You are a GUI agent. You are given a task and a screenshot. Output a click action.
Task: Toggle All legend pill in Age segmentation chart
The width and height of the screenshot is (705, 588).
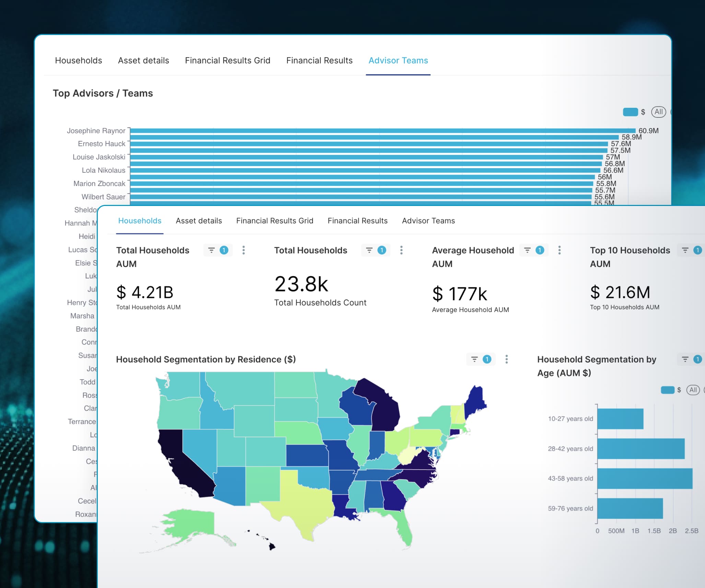693,390
